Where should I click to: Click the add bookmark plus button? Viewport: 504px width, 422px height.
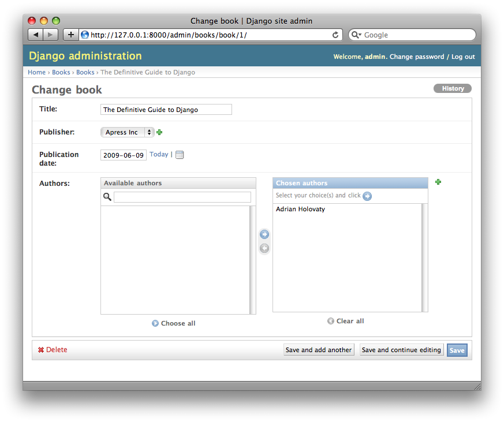(x=70, y=35)
